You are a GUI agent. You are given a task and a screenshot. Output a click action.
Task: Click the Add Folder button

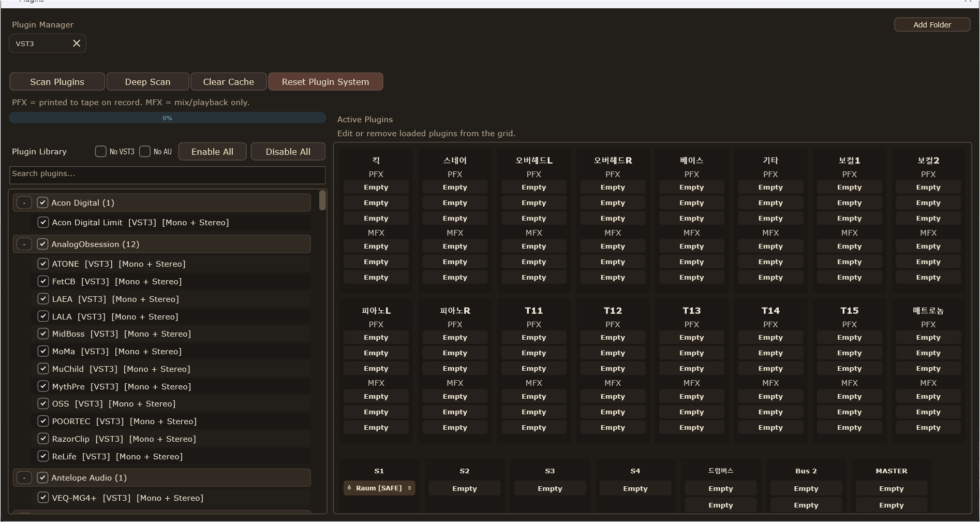932,24
